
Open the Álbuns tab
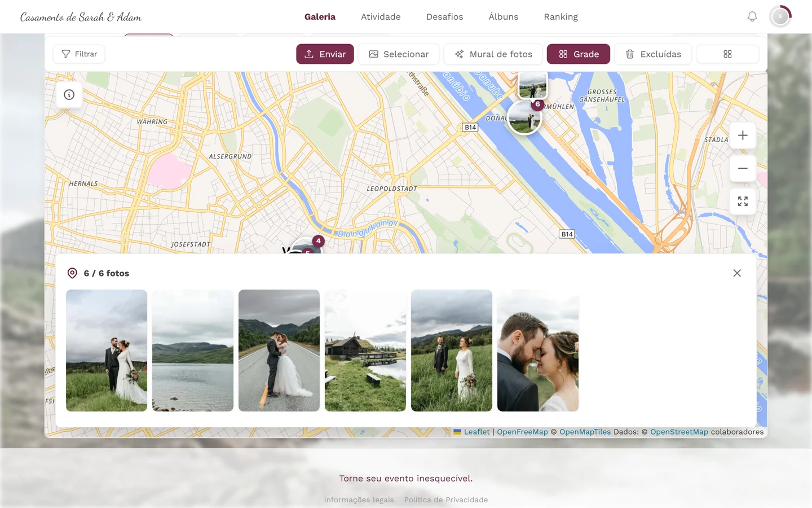coord(504,17)
